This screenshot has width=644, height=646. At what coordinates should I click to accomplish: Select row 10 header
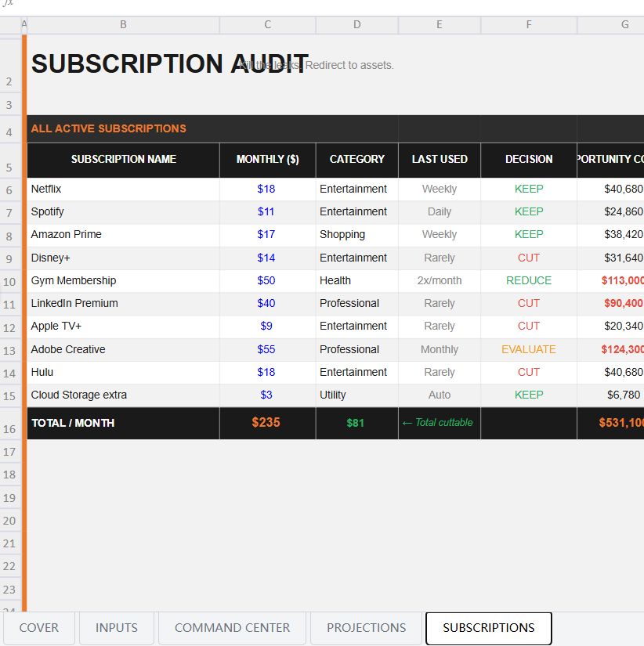tap(10, 281)
